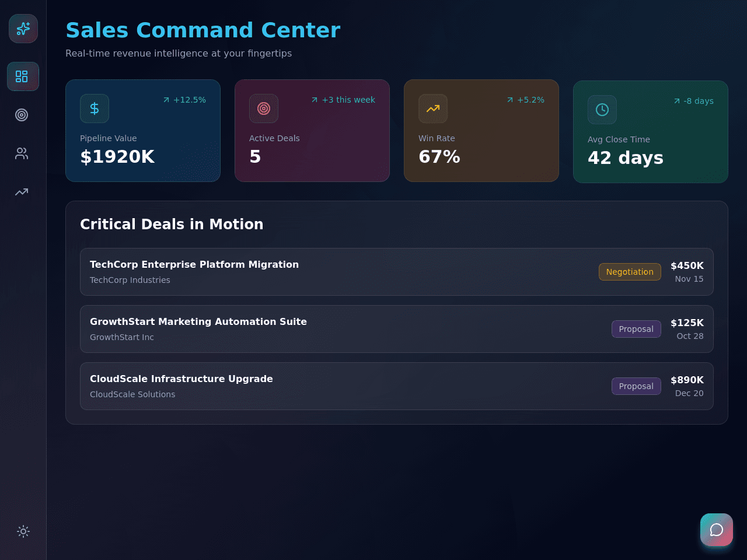Click the TechCorp Industries company name
The image size is (747, 560).
tap(130, 280)
